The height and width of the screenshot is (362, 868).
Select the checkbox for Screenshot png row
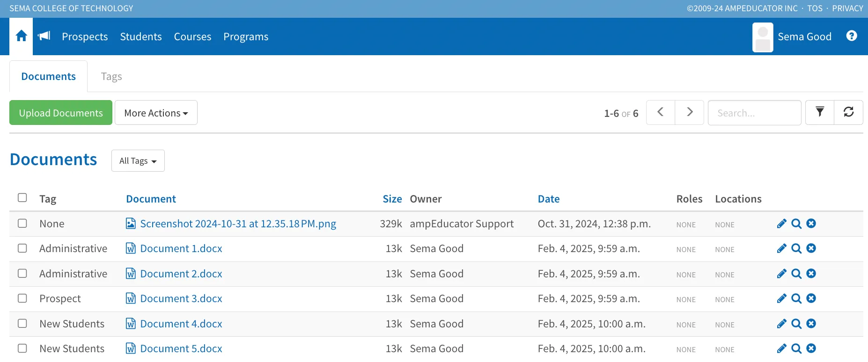[x=22, y=223]
